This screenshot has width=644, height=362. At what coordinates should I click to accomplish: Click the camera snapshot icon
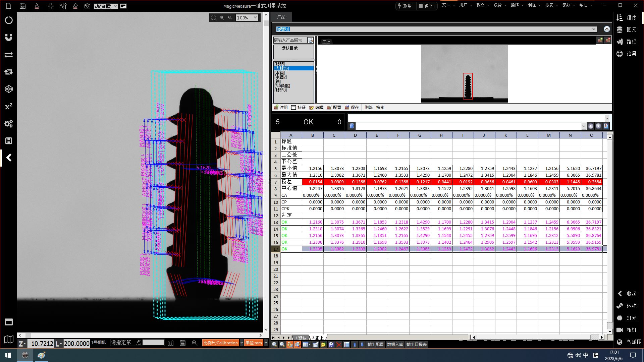[x=87, y=6]
